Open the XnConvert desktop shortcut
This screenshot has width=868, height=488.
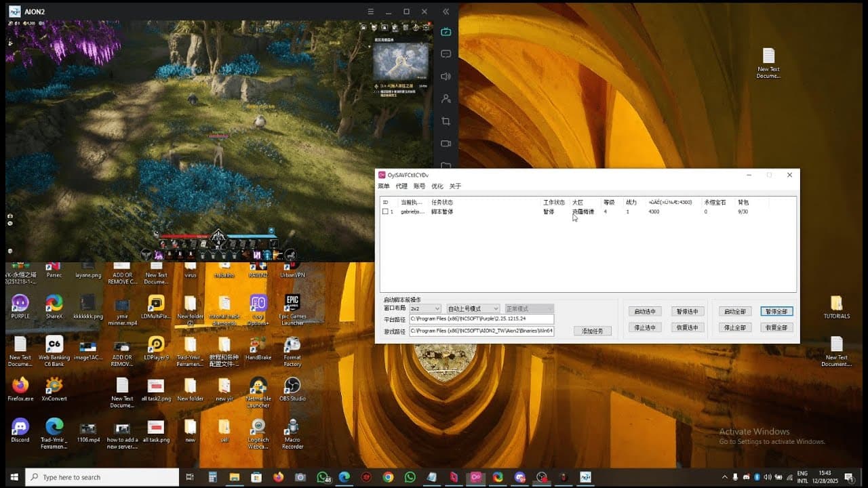[54, 389]
